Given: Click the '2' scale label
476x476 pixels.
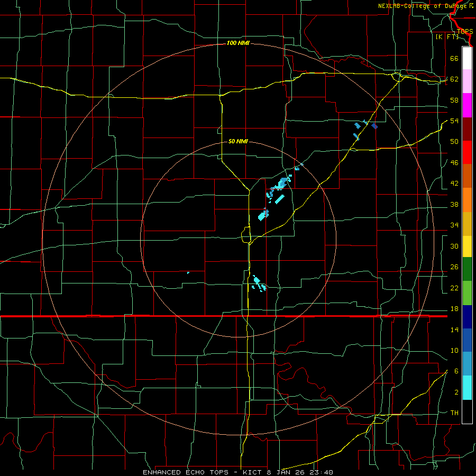Looking at the screenshot, I should [456, 392].
